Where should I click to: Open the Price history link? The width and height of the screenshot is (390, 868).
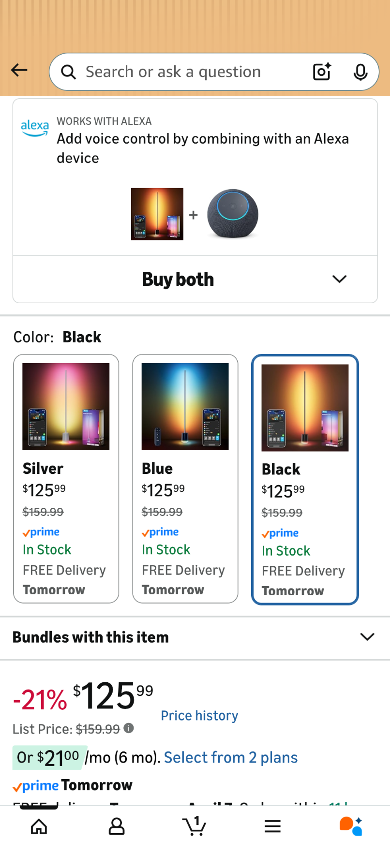[x=199, y=716]
